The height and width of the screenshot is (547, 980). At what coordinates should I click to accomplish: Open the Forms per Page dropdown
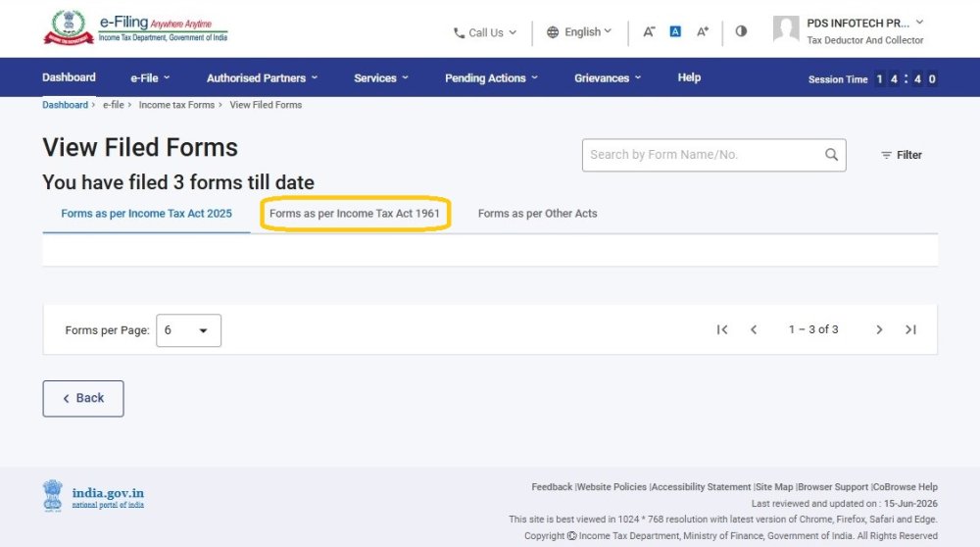click(x=188, y=330)
